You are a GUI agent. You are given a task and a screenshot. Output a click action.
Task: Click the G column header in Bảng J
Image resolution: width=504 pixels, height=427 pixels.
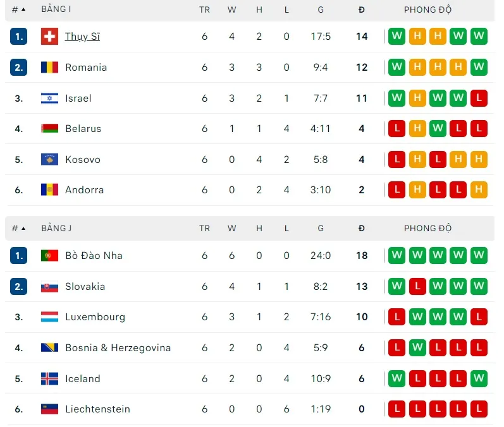(x=321, y=229)
